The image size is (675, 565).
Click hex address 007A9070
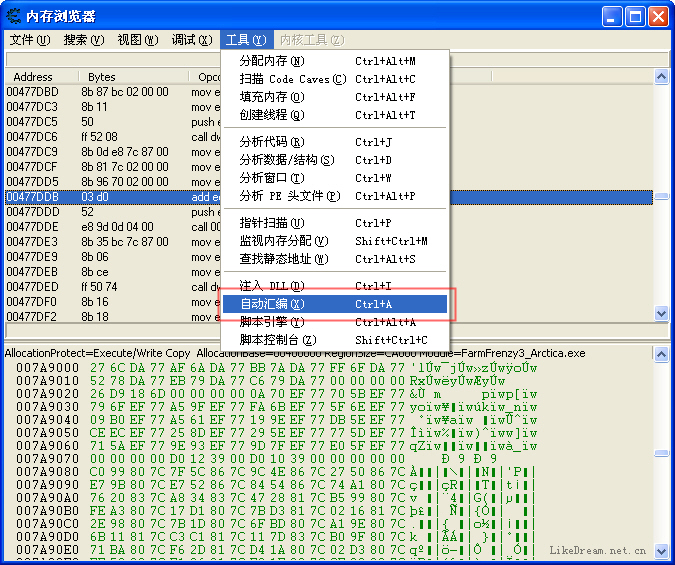click(x=48, y=459)
